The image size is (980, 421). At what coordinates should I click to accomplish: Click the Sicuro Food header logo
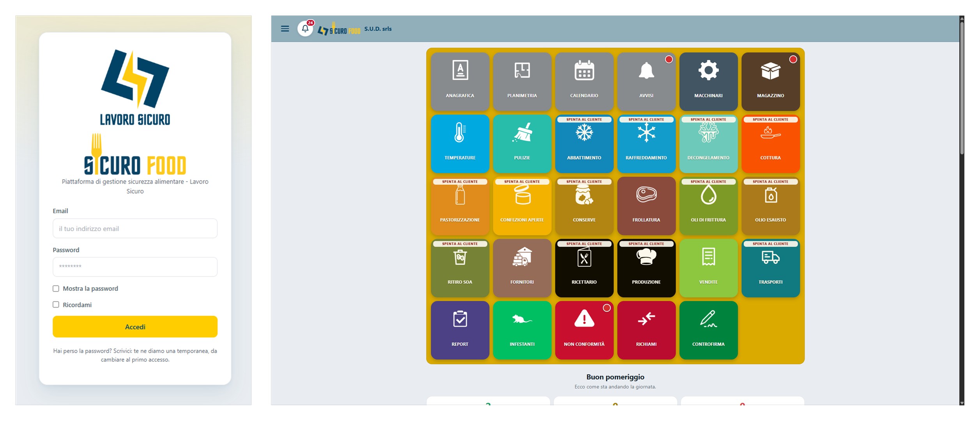339,29
